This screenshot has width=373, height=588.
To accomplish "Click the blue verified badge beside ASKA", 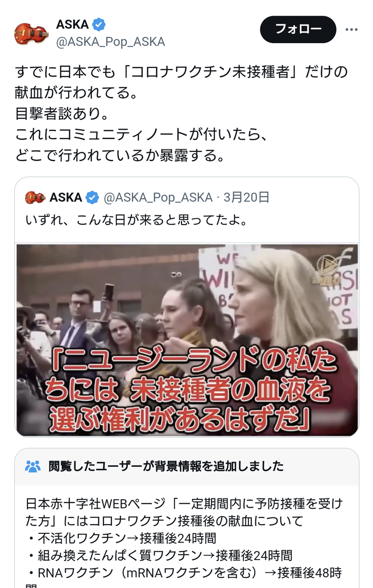I will pos(98,24).
